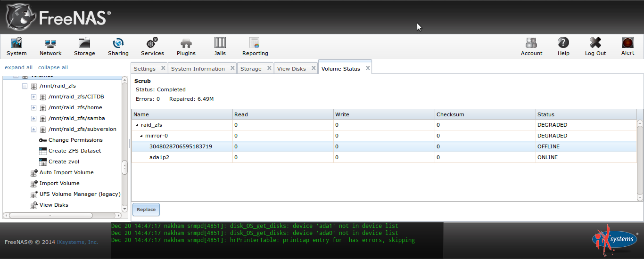Image resolution: width=644 pixels, height=259 pixels.
Task: Sort table by Status column header
Action: [x=586, y=114]
